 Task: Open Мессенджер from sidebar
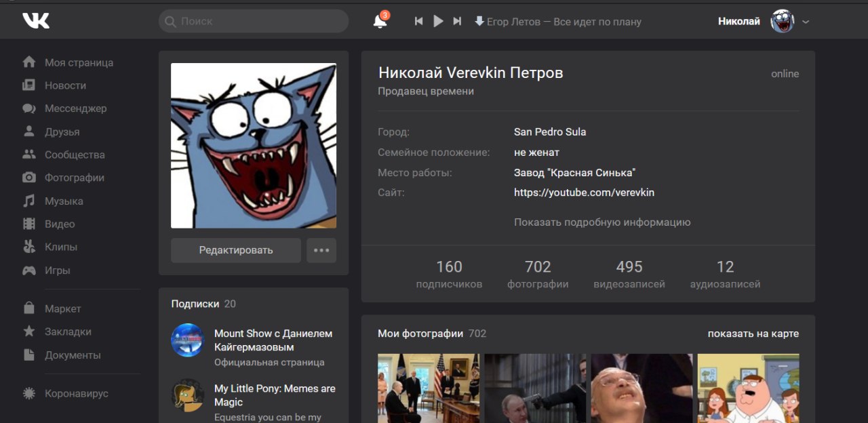tap(75, 108)
